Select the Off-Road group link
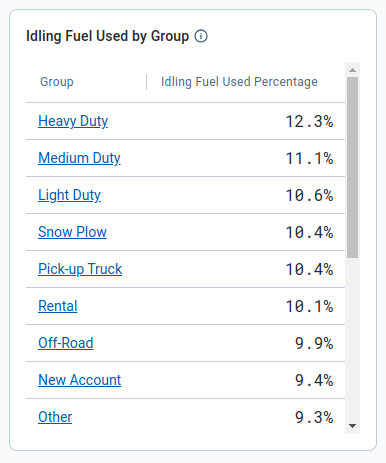Viewport: 386px width, 463px height. [x=66, y=343]
